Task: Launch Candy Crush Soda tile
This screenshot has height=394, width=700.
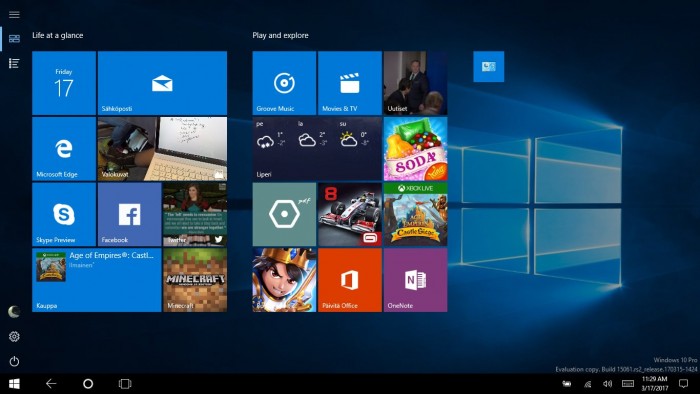Action: click(416, 149)
